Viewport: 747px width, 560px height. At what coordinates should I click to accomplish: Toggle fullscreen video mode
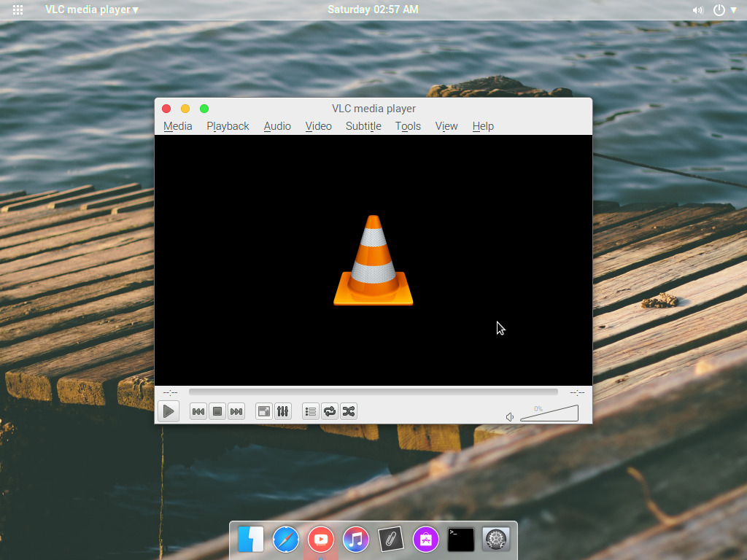pyautogui.click(x=263, y=411)
